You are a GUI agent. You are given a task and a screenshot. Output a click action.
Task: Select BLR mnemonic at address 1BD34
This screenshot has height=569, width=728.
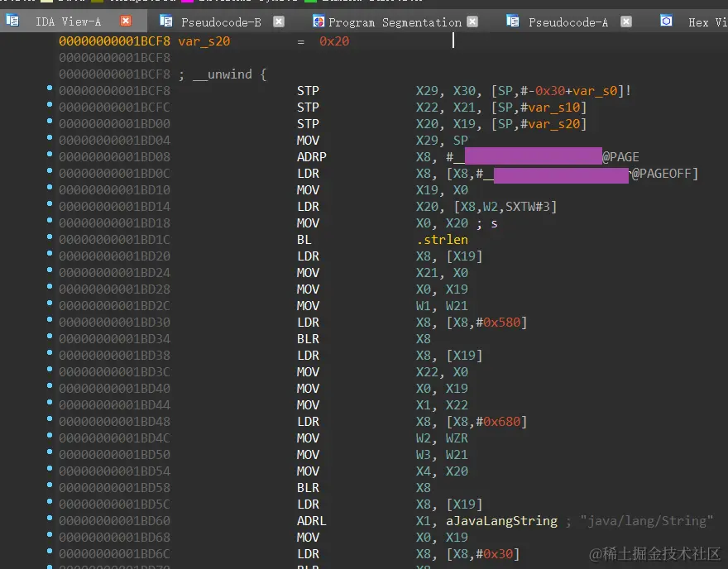tap(308, 339)
